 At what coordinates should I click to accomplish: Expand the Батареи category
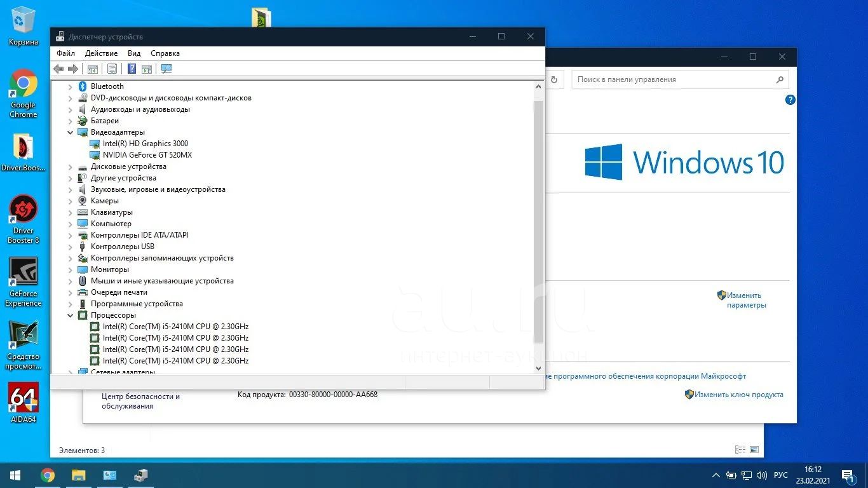point(71,121)
